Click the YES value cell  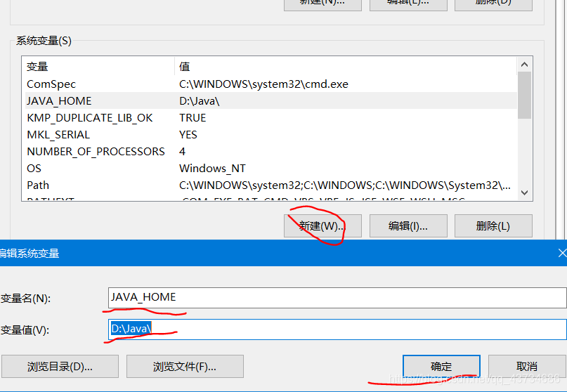click(188, 134)
